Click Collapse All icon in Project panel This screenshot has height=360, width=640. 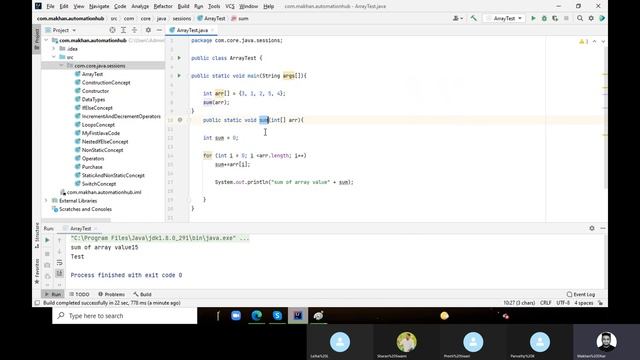tap(134, 30)
